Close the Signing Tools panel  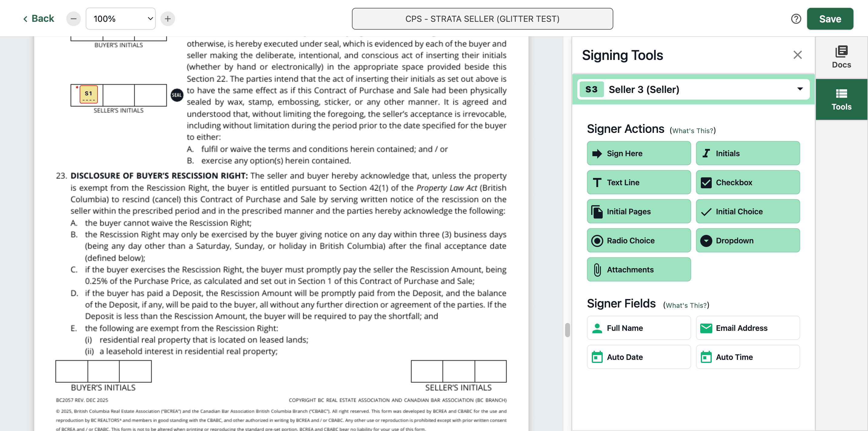[x=797, y=55]
